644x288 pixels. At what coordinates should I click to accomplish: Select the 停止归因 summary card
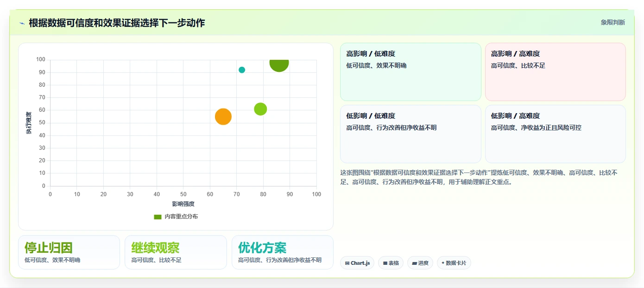point(69,252)
